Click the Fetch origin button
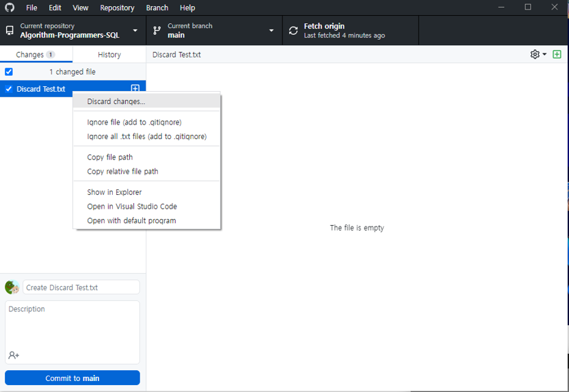The image size is (569, 392). point(351,31)
